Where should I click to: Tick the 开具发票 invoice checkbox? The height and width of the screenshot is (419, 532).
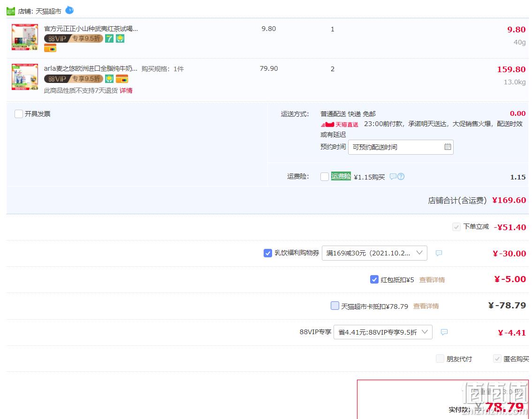(x=19, y=113)
